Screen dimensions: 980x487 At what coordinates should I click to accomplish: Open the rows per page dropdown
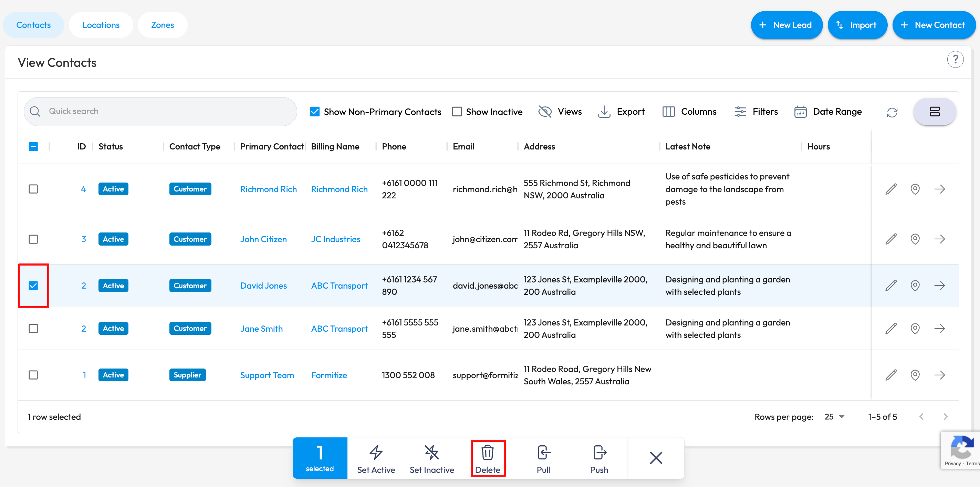[x=835, y=417]
